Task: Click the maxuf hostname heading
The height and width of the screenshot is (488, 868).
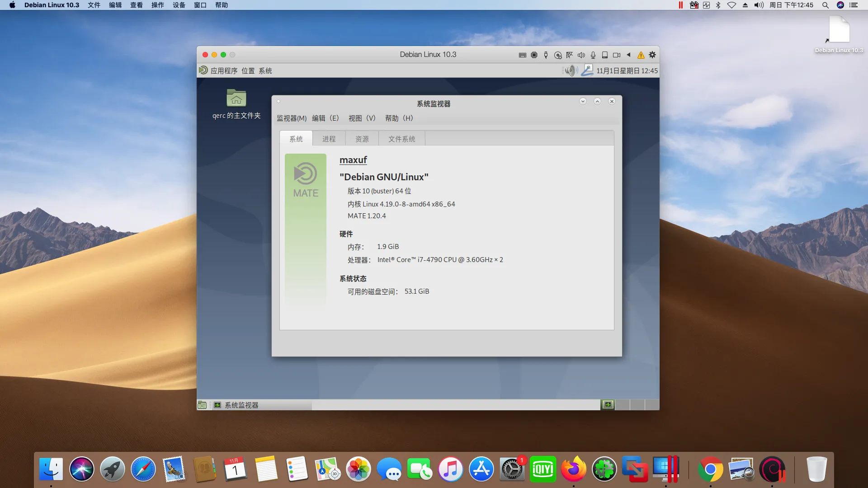Action: point(353,160)
